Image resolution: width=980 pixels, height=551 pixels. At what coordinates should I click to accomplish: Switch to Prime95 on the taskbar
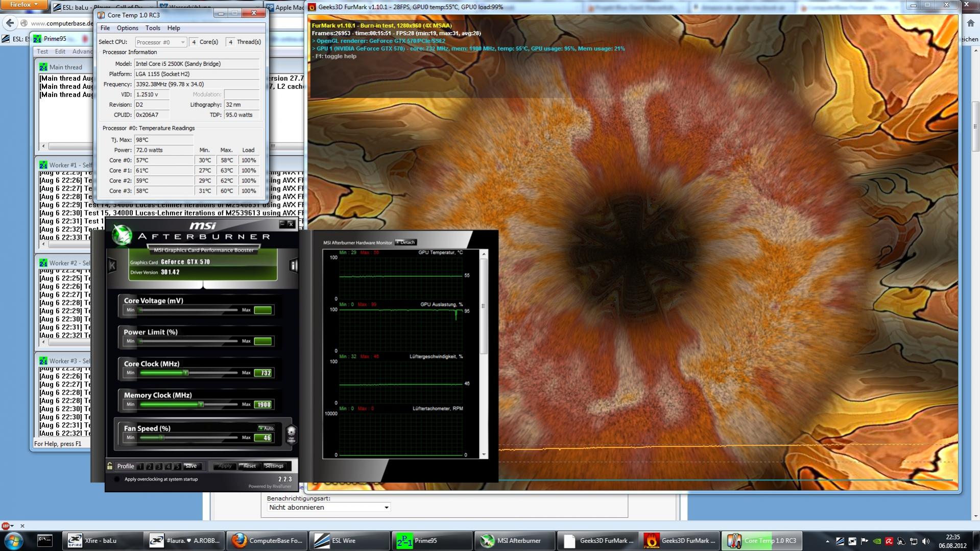(432, 540)
